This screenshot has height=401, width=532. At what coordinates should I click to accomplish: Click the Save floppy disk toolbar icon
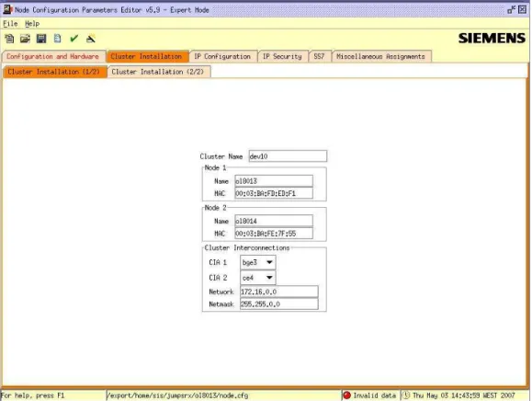(41, 39)
